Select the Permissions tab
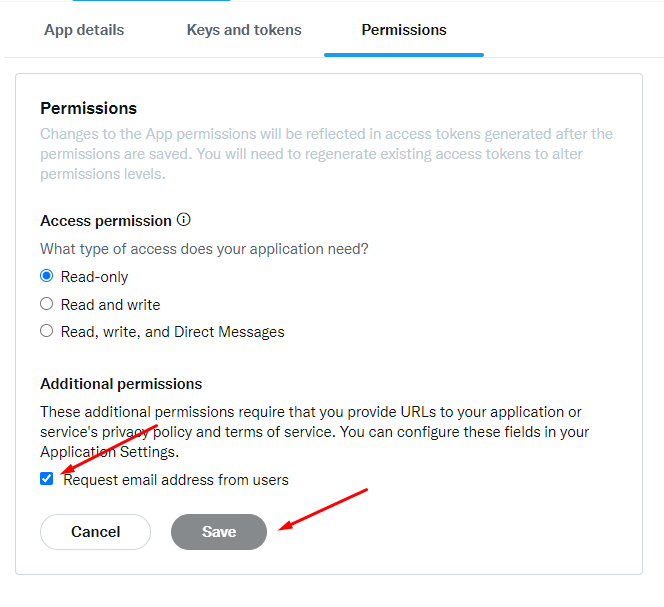The height and width of the screenshot is (607, 664). [x=404, y=30]
